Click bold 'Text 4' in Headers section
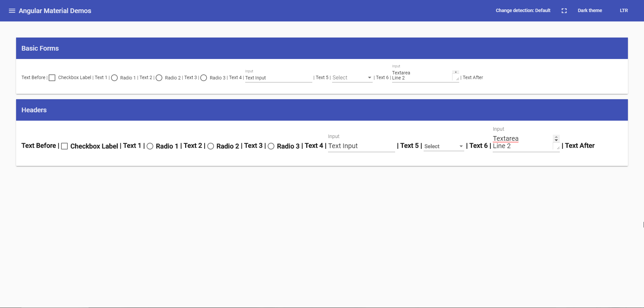Screen dimensions: 644x308 coord(314,145)
